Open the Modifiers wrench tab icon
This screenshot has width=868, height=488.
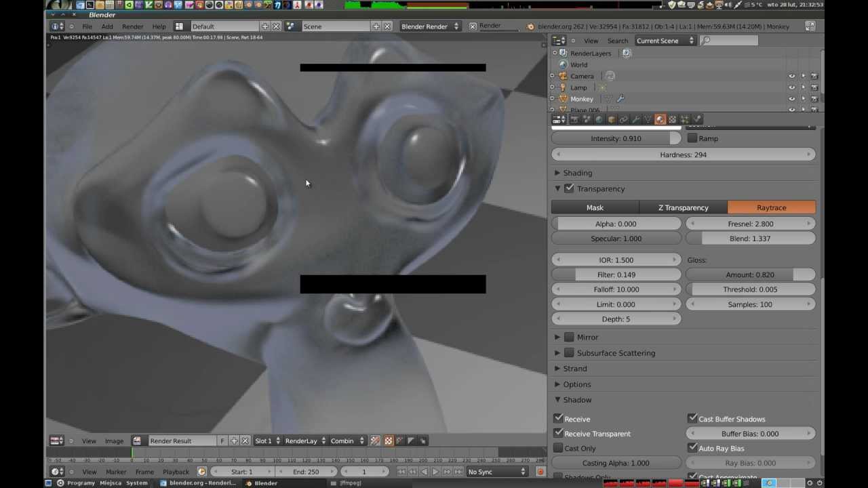tap(635, 119)
